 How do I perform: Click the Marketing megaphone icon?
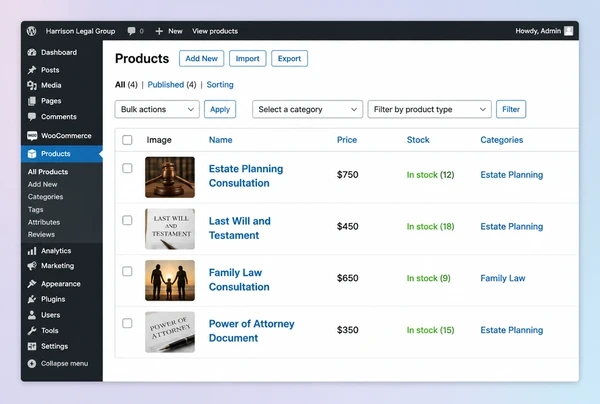(32, 266)
